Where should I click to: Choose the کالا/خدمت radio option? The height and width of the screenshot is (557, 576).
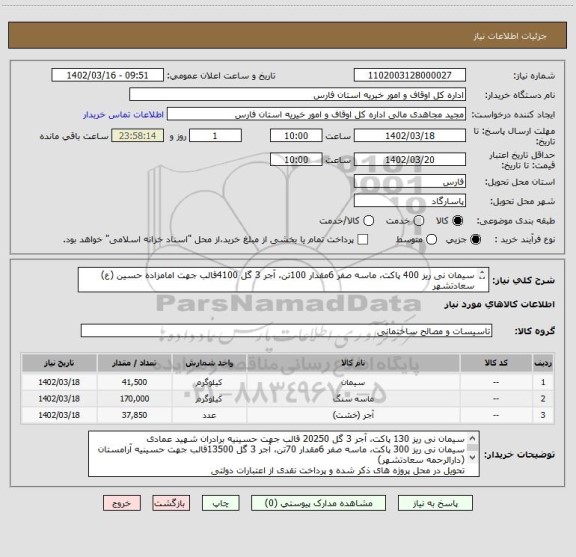[x=368, y=220]
